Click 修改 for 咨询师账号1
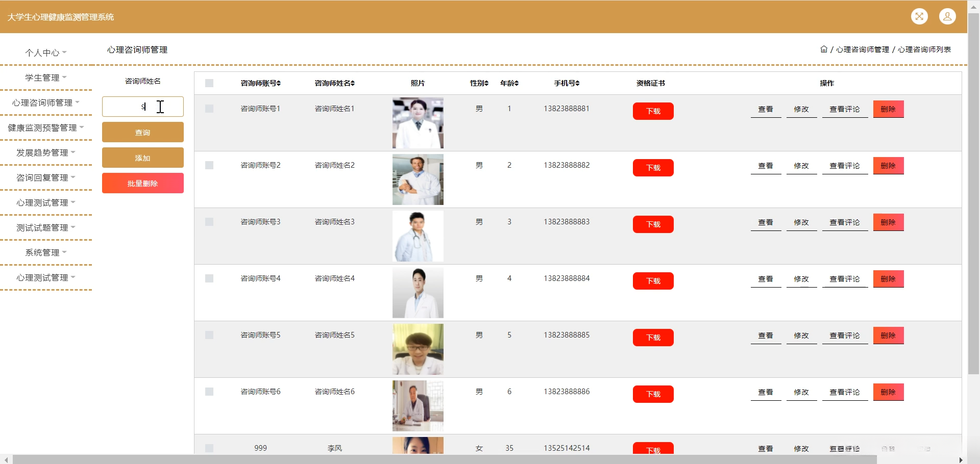 [x=801, y=109]
